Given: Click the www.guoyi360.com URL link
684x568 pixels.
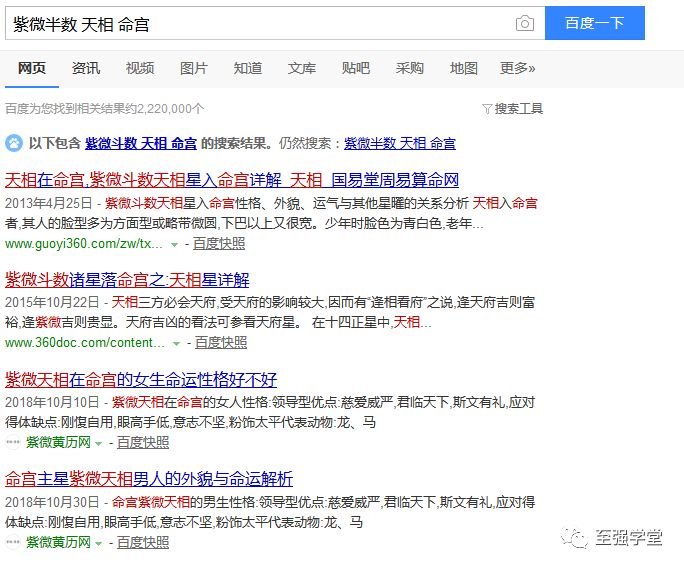Looking at the screenshot, I should click(x=84, y=243).
